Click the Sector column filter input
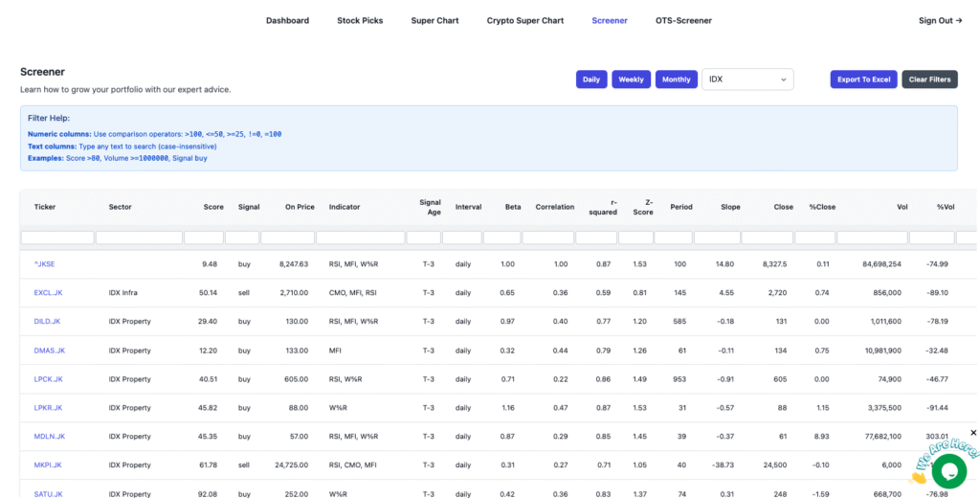Viewport: 980px width, 498px height. [138, 237]
